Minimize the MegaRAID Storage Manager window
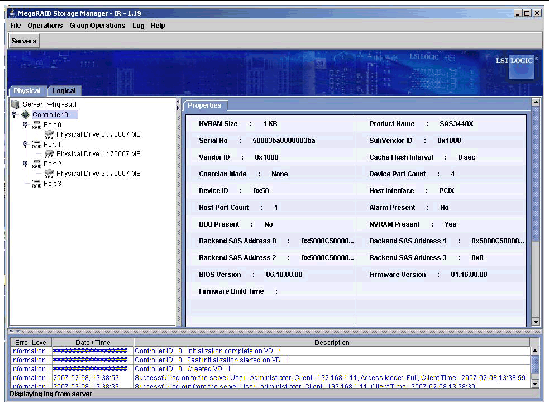Screen dimensions: 549x408 pyautogui.click(x=518, y=13)
